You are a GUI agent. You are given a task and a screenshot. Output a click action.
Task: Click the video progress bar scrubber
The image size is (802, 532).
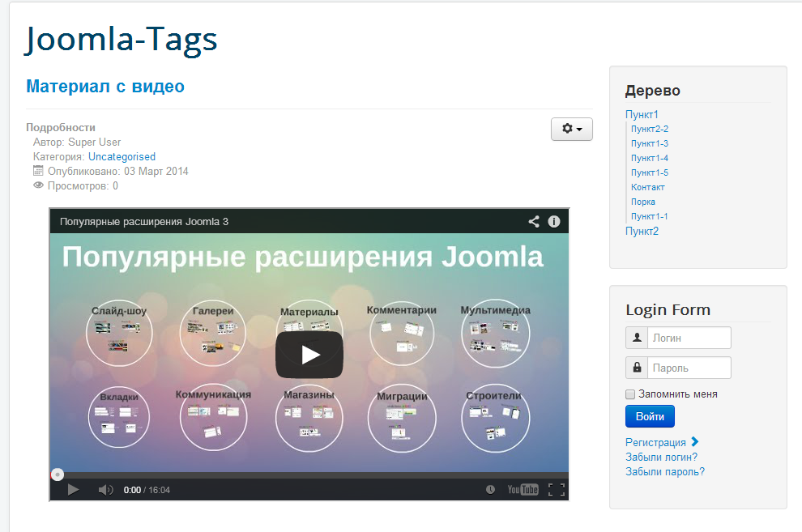pyautogui.click(x=58, y=475)
